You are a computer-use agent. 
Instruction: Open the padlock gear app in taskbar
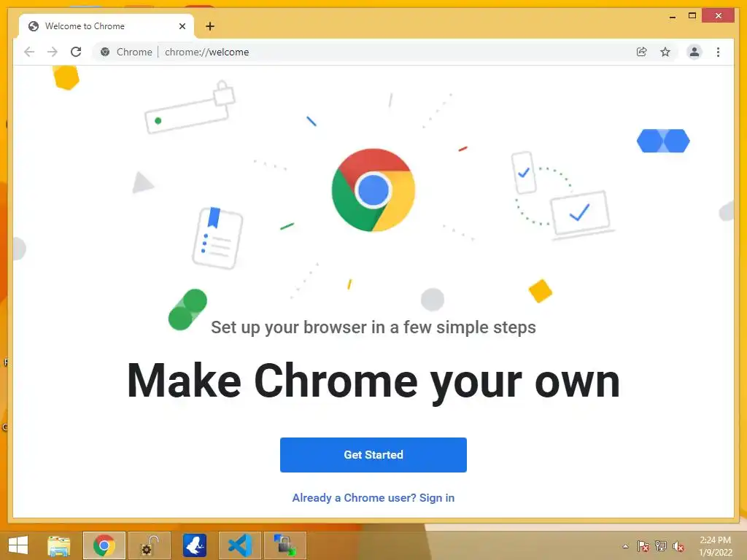click(149, 545)
